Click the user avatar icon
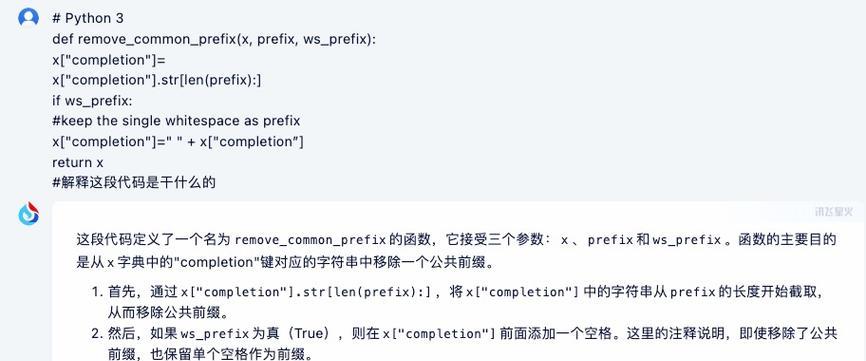Viewport: 866px width, 361px height. (28, 17)
